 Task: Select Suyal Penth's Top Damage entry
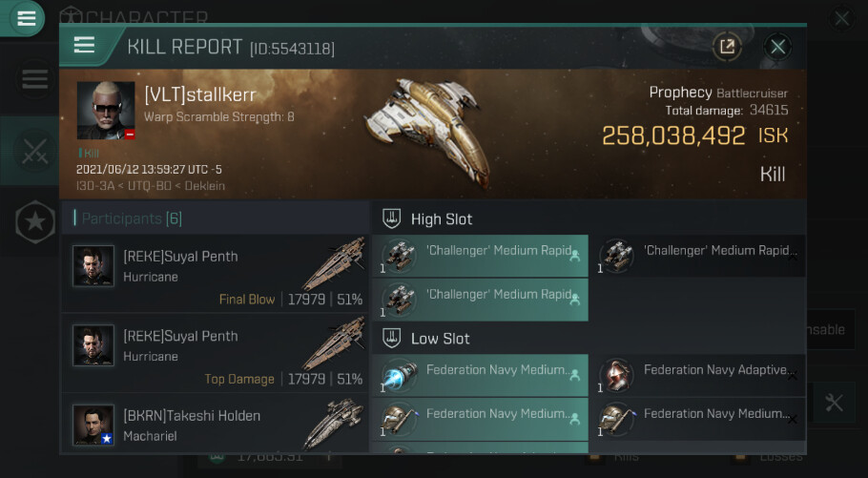pyautogui.click(x=216, y=356)
